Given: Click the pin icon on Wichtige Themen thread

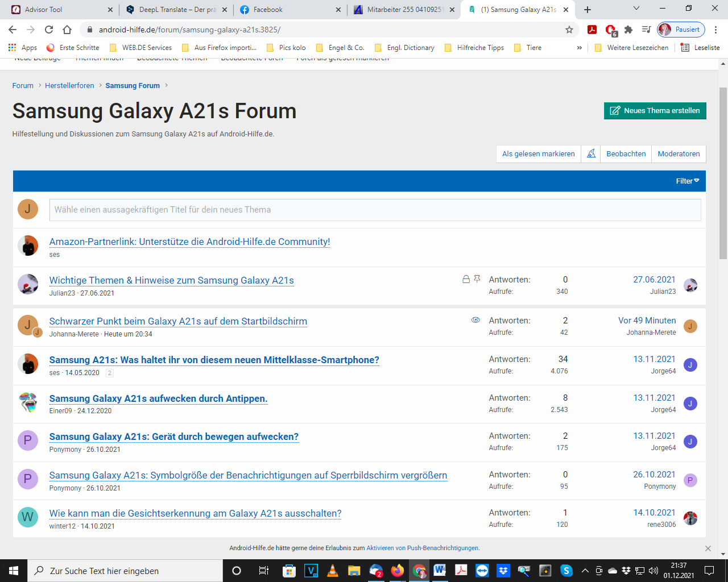Looking at the screenshot, I should [x=477, y=279].
